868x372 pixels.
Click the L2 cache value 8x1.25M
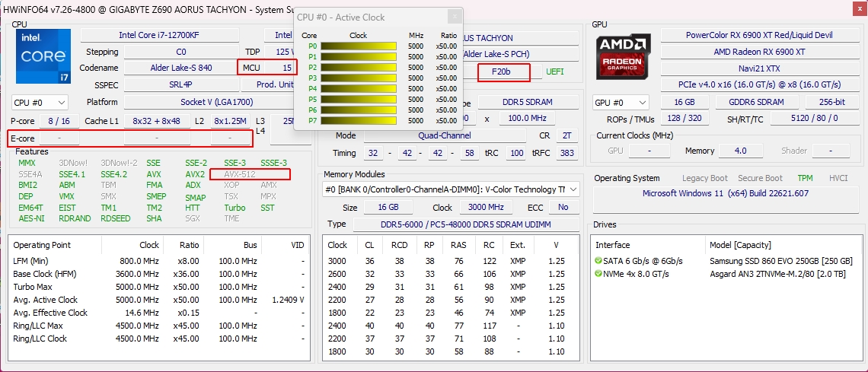(230, 121)
